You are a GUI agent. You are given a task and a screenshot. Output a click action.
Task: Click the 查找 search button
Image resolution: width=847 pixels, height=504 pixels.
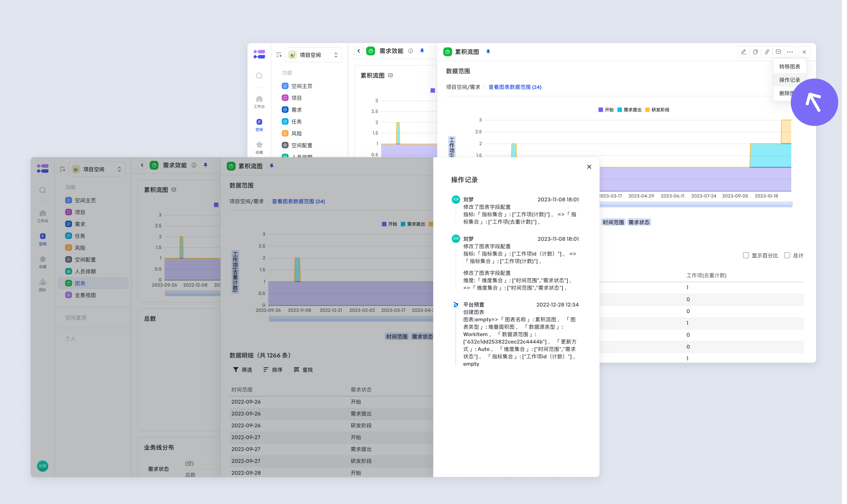point(303,370)
